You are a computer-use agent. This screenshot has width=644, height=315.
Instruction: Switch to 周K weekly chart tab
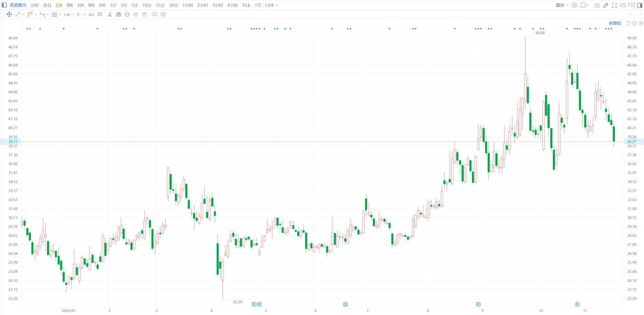coord(69,5)
